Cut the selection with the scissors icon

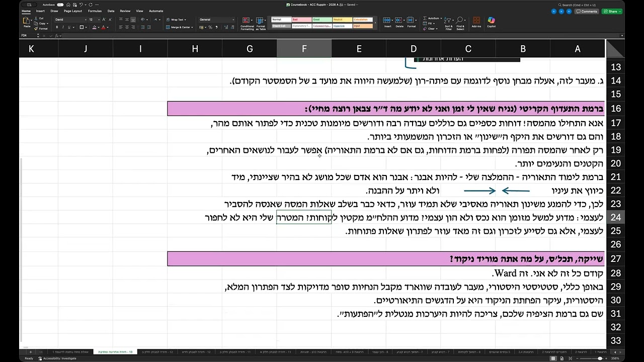36,18
